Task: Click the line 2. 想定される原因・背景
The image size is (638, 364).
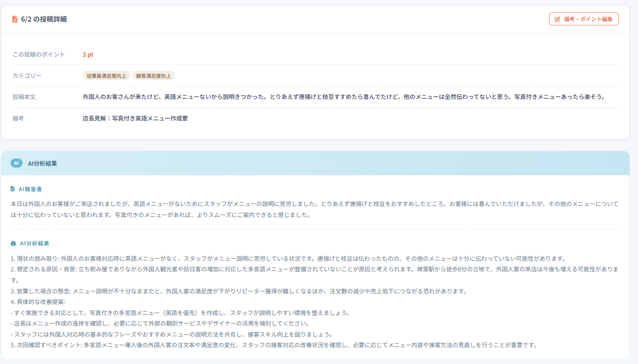Action: pos(315,274)
